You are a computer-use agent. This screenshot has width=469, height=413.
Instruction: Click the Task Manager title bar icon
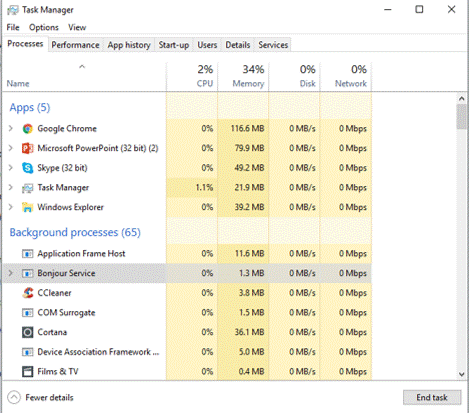(x=13, y=10)
